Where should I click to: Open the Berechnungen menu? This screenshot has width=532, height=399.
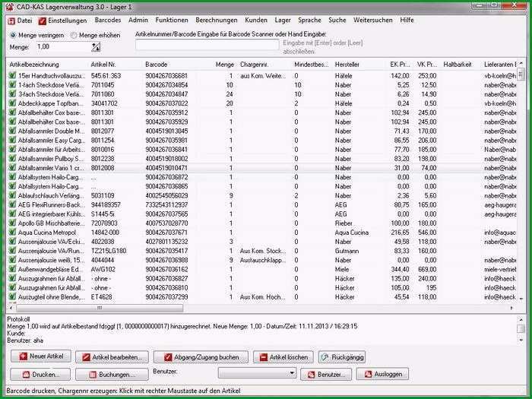coord(217,21)
